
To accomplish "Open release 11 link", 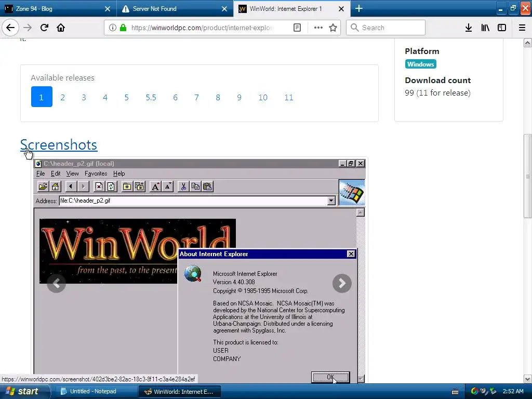I will pyautogui.click(x=289, y=97).
